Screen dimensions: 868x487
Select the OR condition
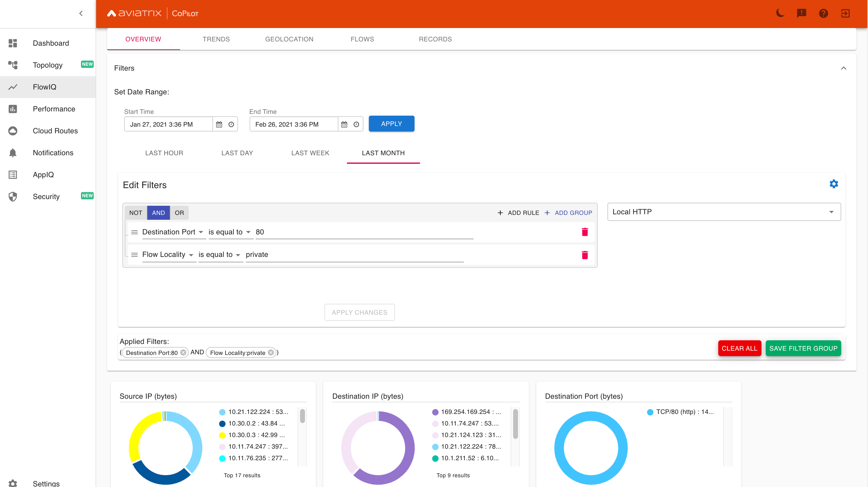click(179, 213)
